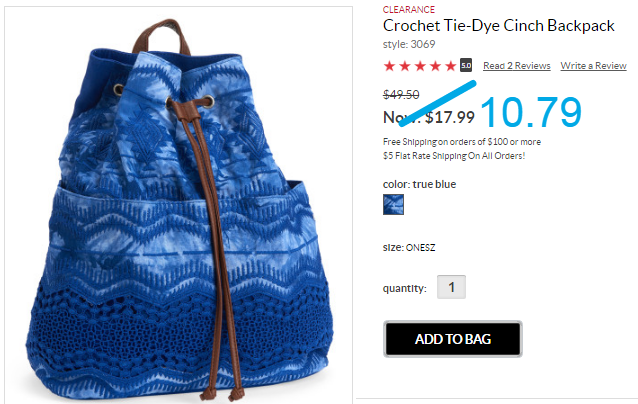Click the $5 Flat Rate Shipping text

pyautogui.click(x=454, y=156)
